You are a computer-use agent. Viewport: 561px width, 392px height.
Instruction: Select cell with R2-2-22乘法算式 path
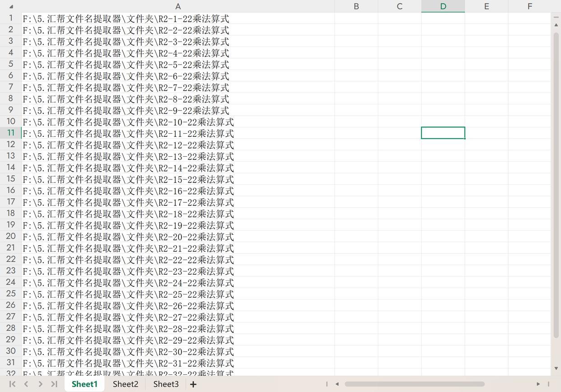pos(178,30)
